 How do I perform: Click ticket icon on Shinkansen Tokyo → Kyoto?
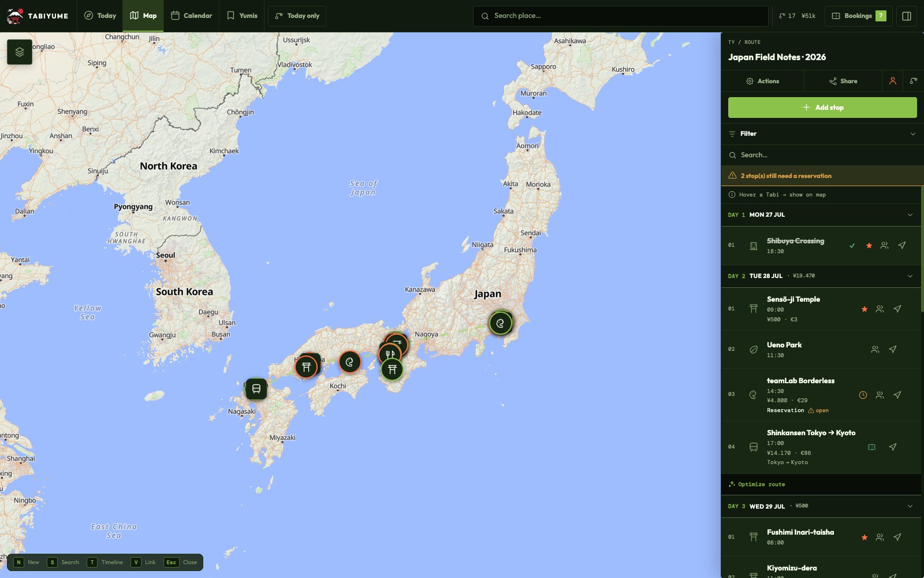tap(871, 447)
